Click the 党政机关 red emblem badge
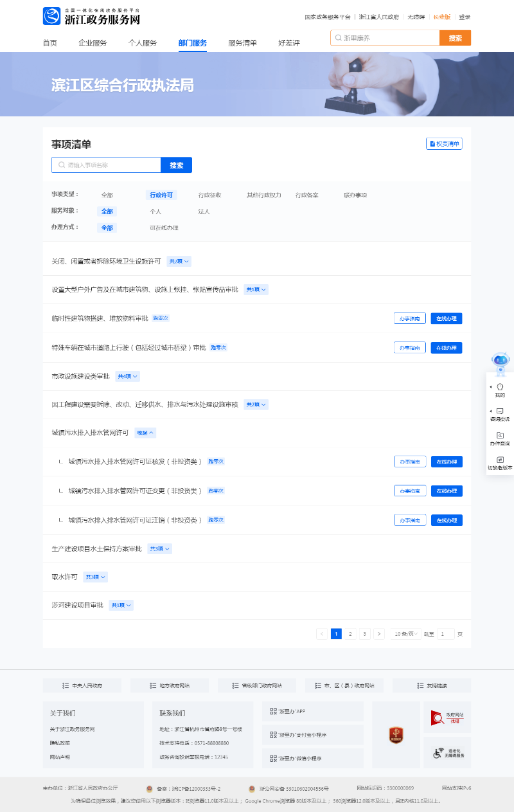The width and height of the screenshot is (514, 812). click(x=396, y=735)
